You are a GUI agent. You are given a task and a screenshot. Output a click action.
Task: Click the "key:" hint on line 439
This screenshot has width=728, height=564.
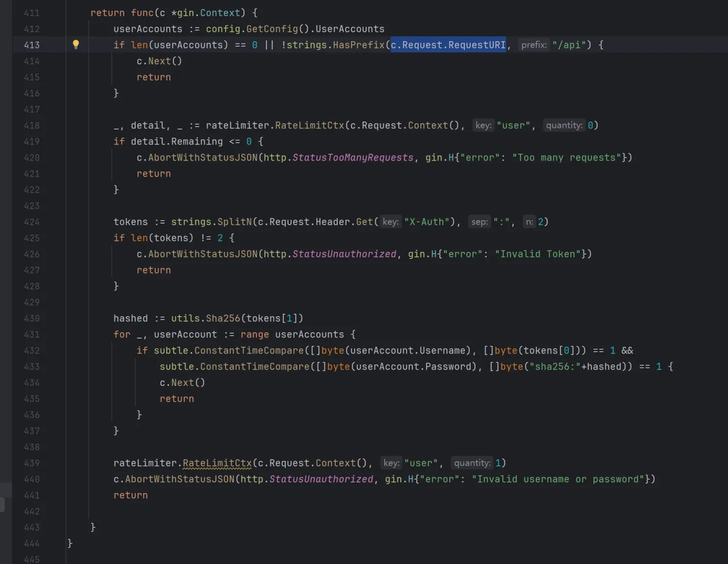coord(391,463)
